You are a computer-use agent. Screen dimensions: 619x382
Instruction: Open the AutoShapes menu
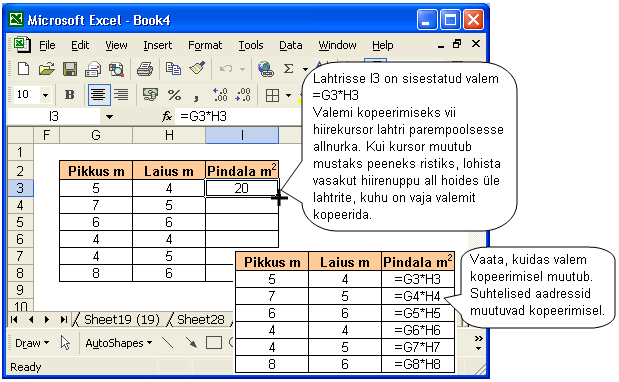click(x=119, y=343)
